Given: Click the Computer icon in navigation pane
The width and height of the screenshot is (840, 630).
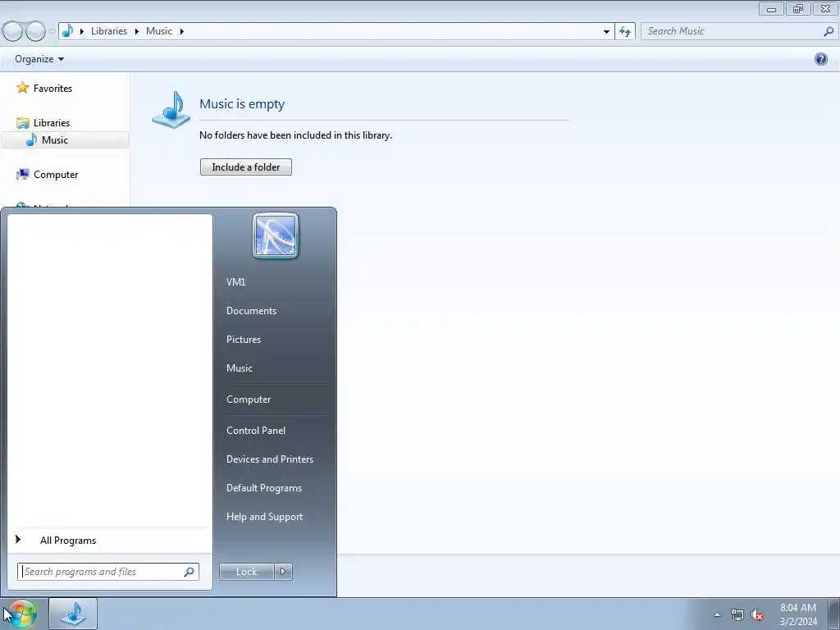Looking at the screenshot, I should [22, 174].
